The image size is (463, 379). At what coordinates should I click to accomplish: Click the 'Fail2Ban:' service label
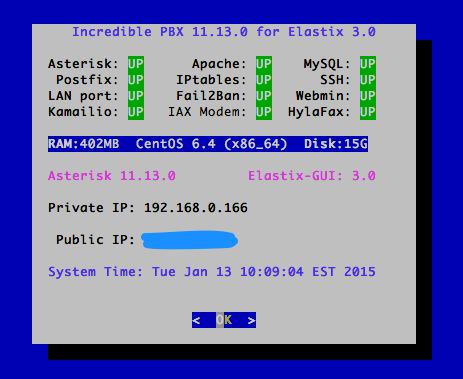click(x=211, y=96)
